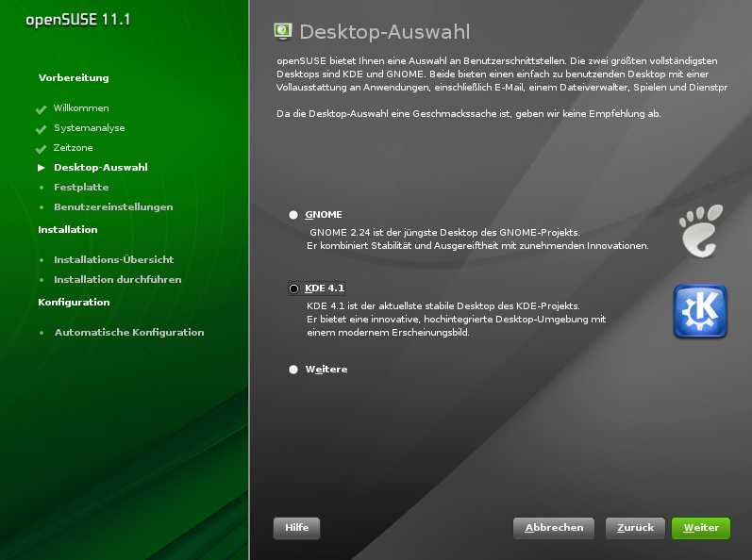The width and height of the screenshot is (752, 560).
Task: Proceed with the green Weiter button
Action: 701,528
